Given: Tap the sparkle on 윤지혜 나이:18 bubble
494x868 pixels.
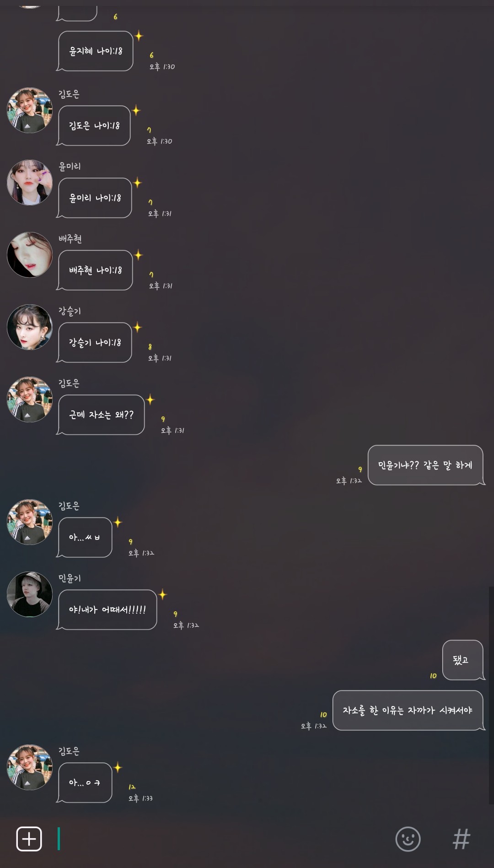Looking at the screenshot, I should click(x=139, y=36).
